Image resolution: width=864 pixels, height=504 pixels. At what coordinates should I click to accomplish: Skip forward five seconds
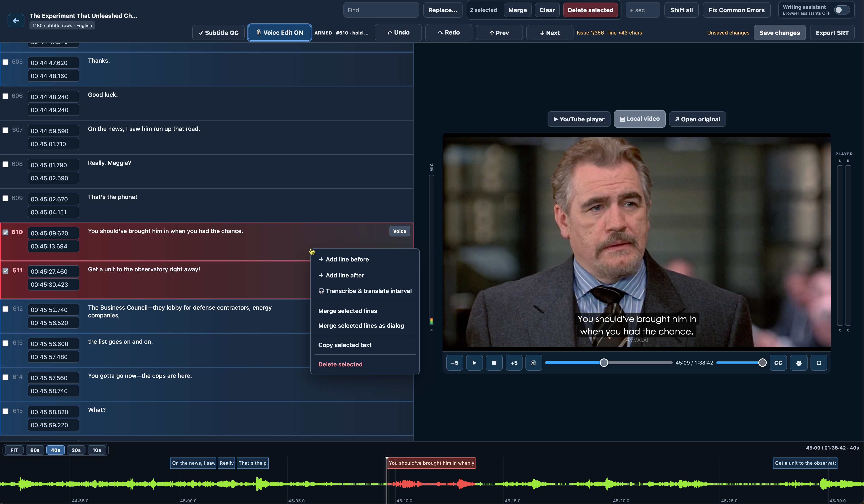514,363
